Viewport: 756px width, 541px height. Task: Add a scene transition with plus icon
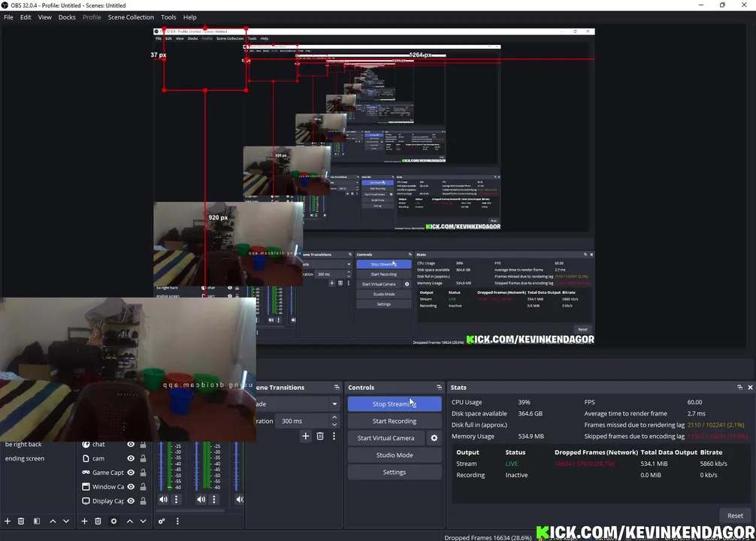click(306, 437)
